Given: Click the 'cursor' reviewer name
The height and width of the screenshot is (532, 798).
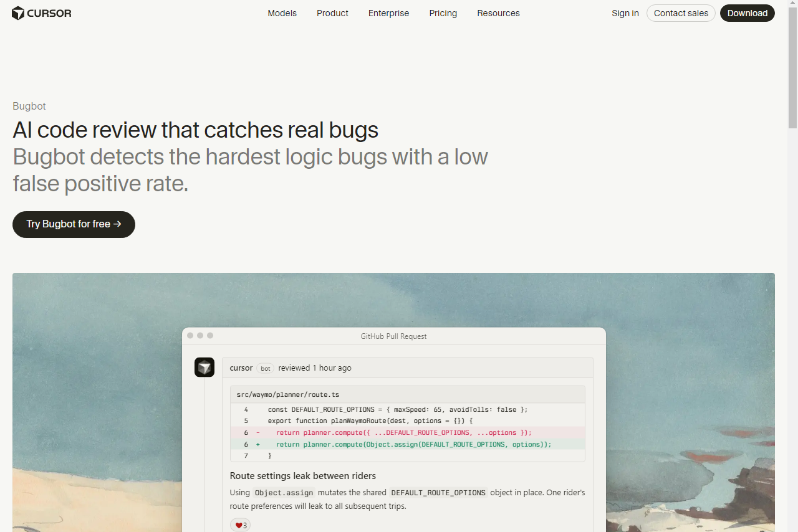Looking at the screenshot, I should tap(241, 368).
